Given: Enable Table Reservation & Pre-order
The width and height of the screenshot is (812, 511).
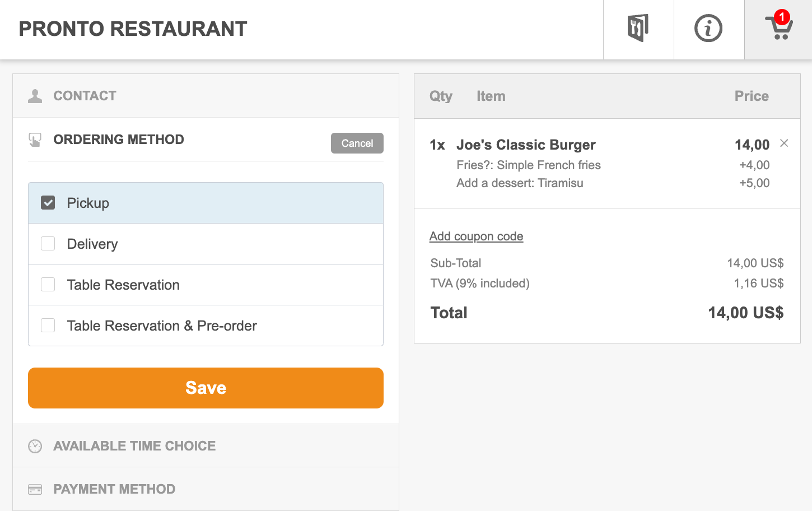Looking at the screenshot, I should point(48,325).
